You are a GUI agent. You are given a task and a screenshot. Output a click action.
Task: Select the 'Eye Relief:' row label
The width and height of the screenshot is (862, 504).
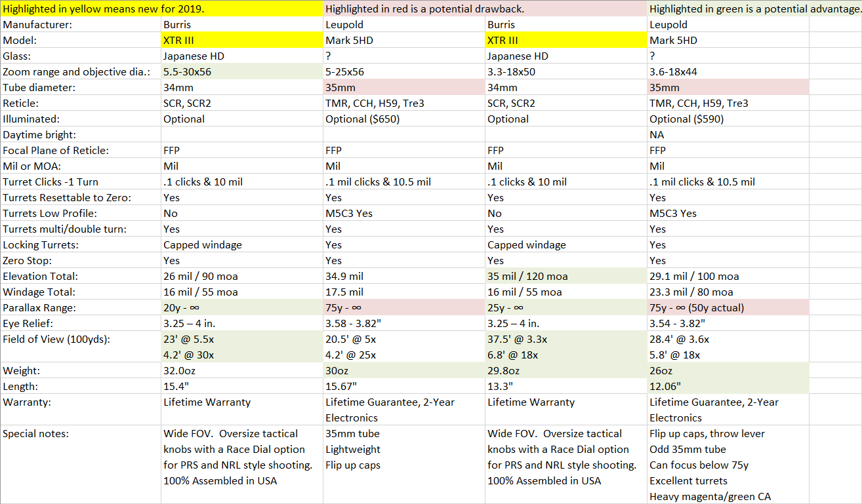pyautogui.click(x=29, y=323)
